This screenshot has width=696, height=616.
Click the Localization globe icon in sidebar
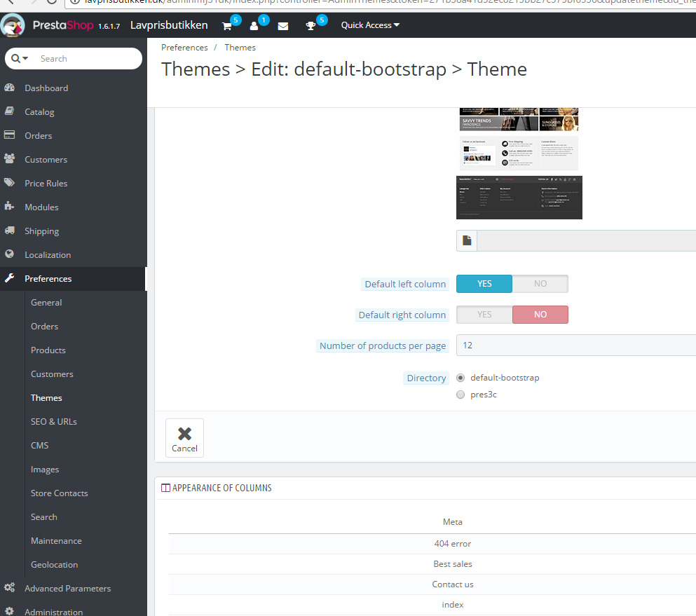pyautogui.click(x=9, y=254)
